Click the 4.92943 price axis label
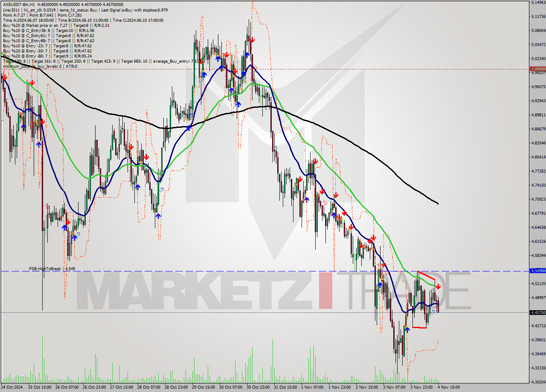Screen dimensions: 546x392 [538, 101]
